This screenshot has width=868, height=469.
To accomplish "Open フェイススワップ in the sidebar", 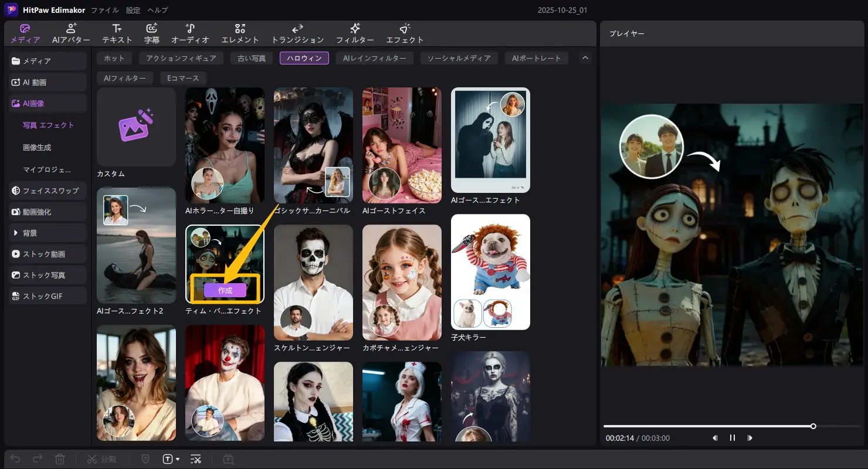I will click(48, 191).
